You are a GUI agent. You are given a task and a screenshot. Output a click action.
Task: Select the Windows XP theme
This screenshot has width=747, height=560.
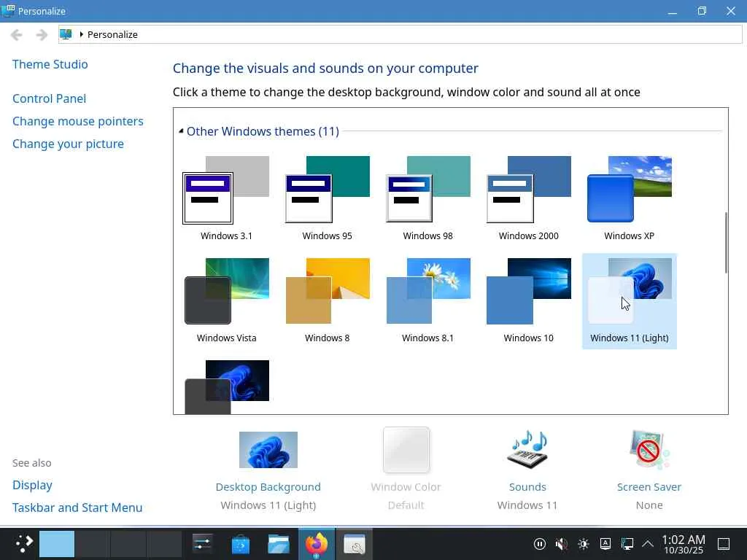pos(630,198)
